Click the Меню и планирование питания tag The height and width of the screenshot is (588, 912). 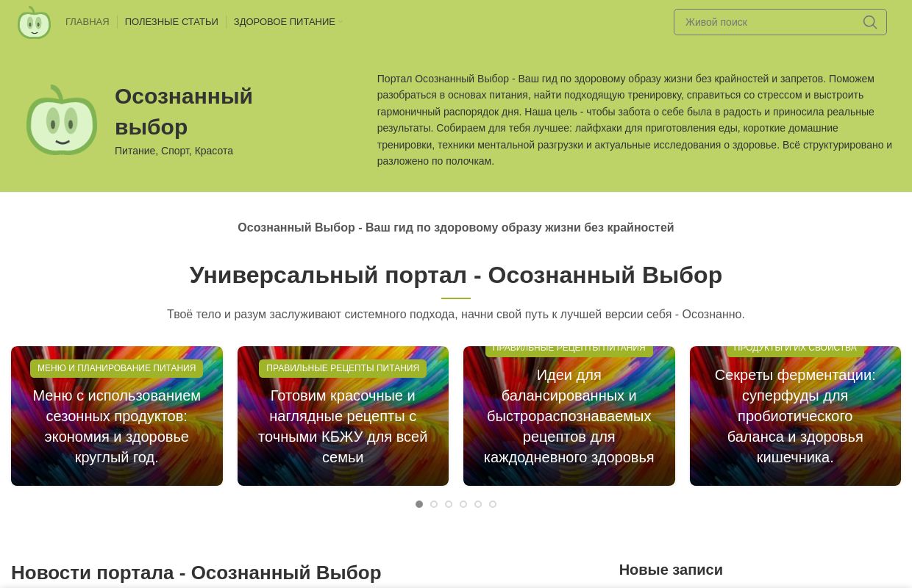tap(116, 368)
